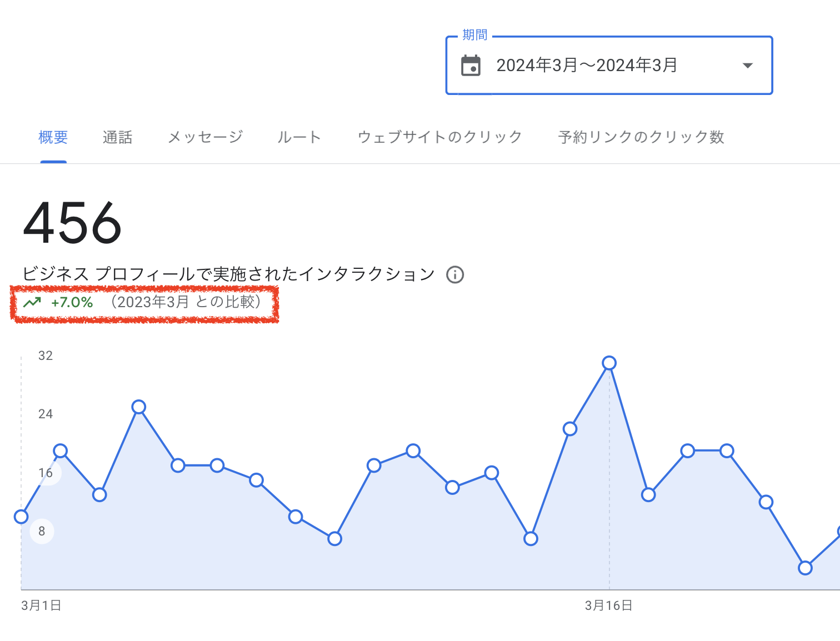This screenshot has height=641, width=840.
Task: Click the info icon beside the interactions heading
Action: point(455,274)
